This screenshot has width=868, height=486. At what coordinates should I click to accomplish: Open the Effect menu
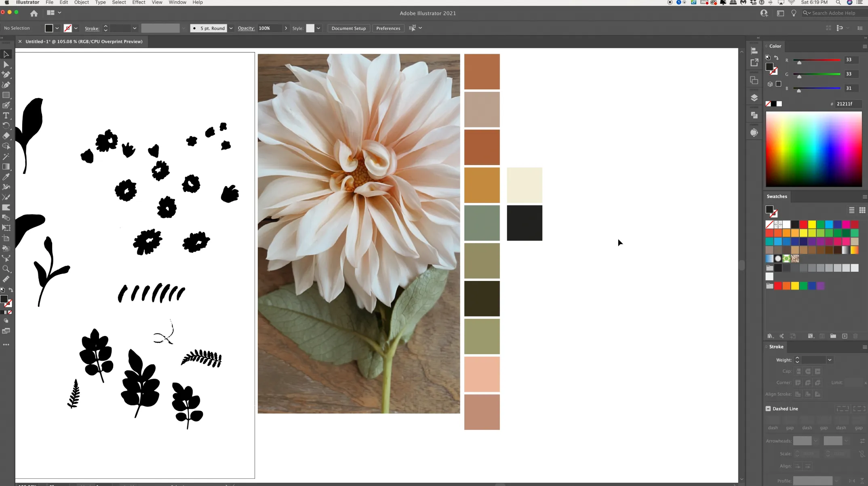pyautogui.click(x=139, y=2)
